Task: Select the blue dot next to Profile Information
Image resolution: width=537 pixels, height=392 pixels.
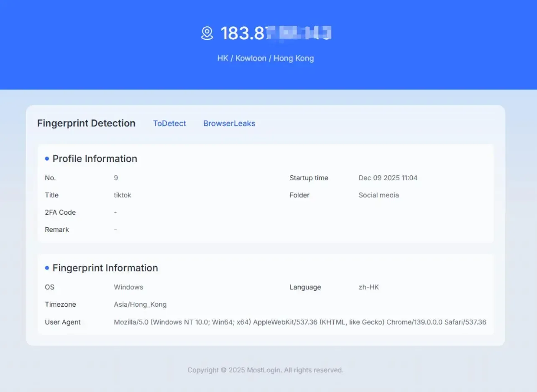Action: coord(46,158)
